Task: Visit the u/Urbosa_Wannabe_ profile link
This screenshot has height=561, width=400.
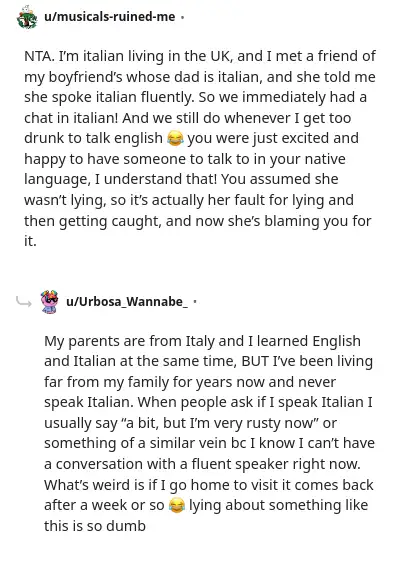Action: pyautogui.click(x=127, y=302)
